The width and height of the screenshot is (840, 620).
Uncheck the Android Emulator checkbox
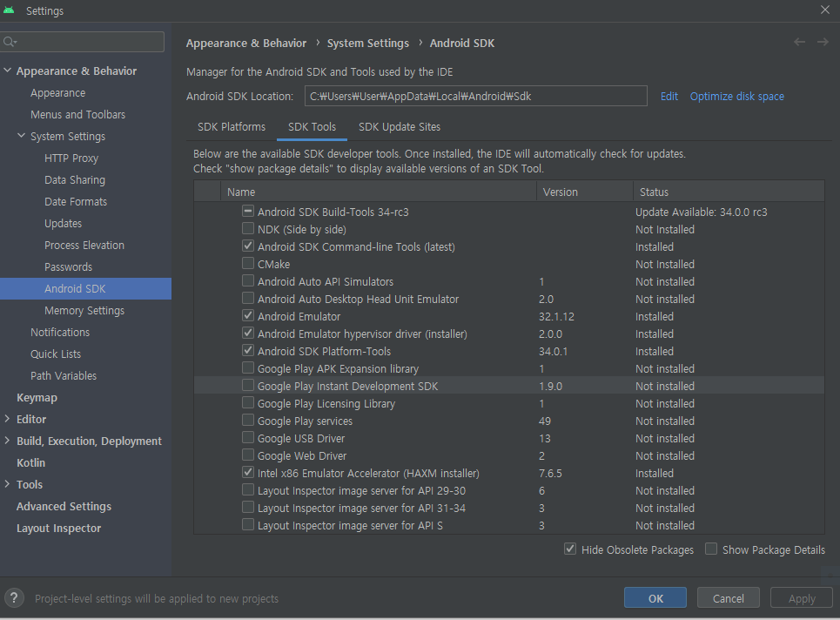point(247,315)
